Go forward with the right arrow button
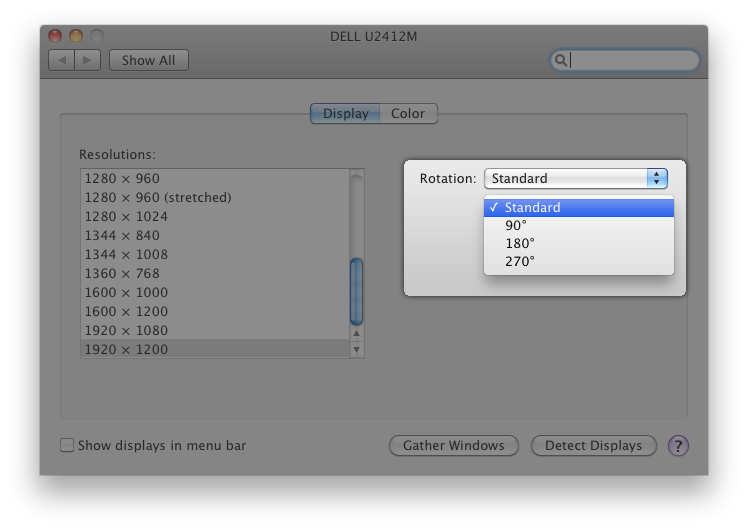748x530 pixels. 88,60
